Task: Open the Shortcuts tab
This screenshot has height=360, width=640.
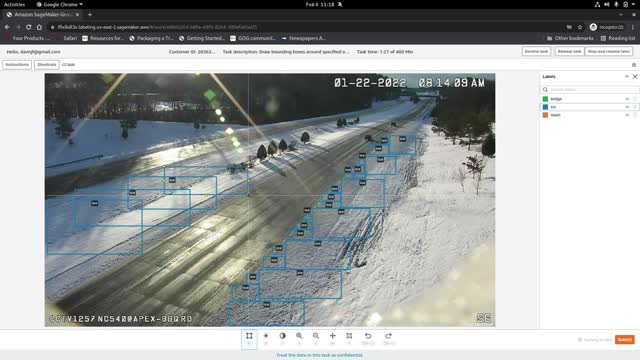Action: 47,64
